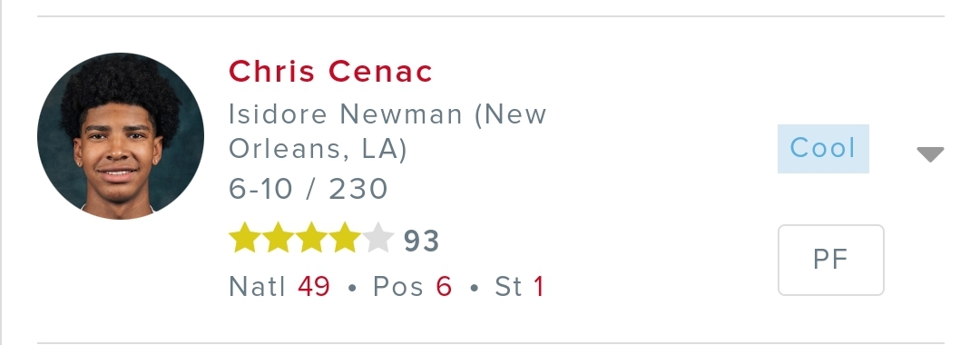Click the 93 composite rating number
The height and width of the screenshot is (345, 980).
tap(421, 241)
